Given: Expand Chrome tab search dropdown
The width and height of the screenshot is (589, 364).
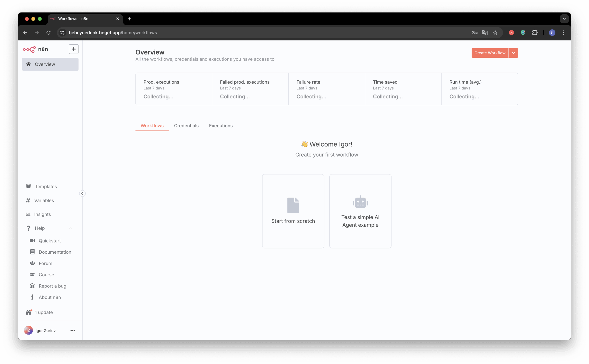Looking at the screenshot, I should (564, 19).
